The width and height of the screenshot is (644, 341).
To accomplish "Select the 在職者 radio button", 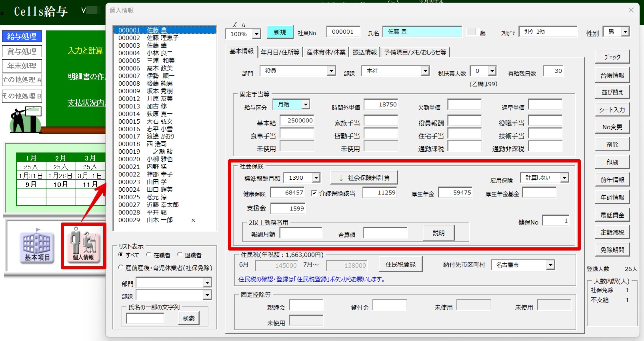I will coord(148,255).
